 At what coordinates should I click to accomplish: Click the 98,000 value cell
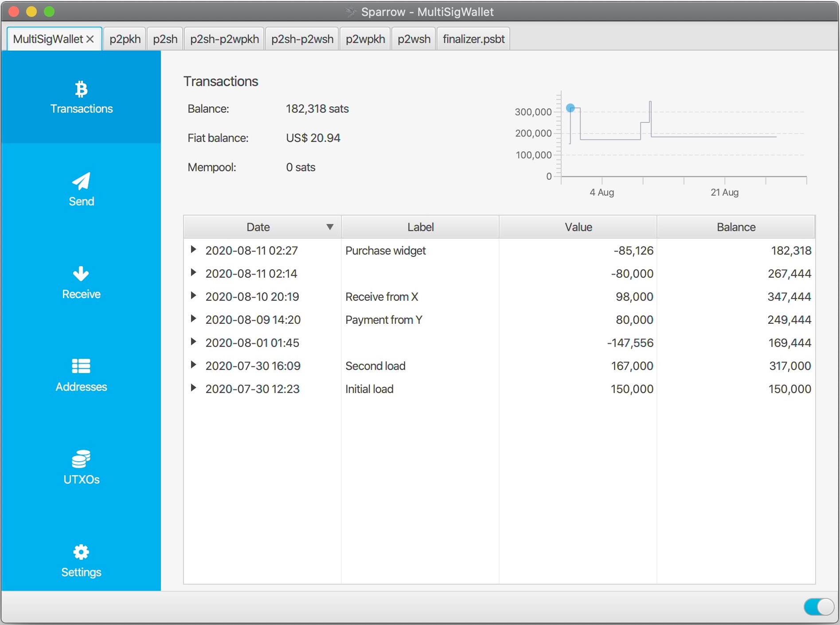pos(578,297)
